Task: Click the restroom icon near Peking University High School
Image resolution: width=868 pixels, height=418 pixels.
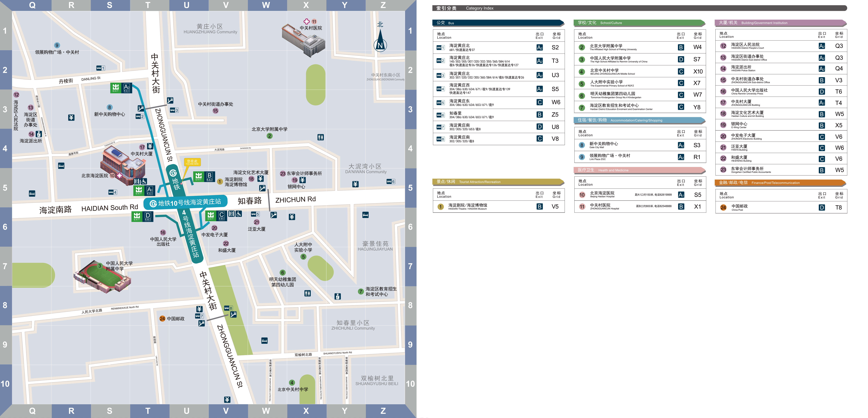Action: [320, 137]
